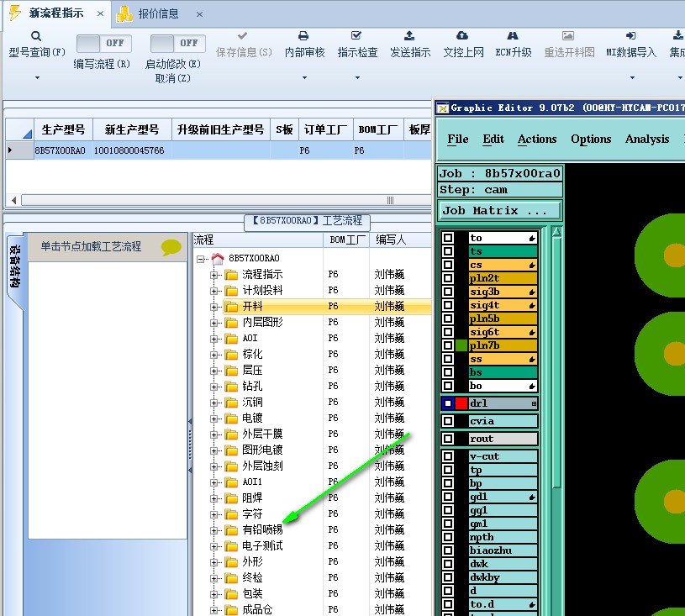Toggle the 启动修改 OFF switch
This screenshot has width=685, height=616.
pos(178,43)
